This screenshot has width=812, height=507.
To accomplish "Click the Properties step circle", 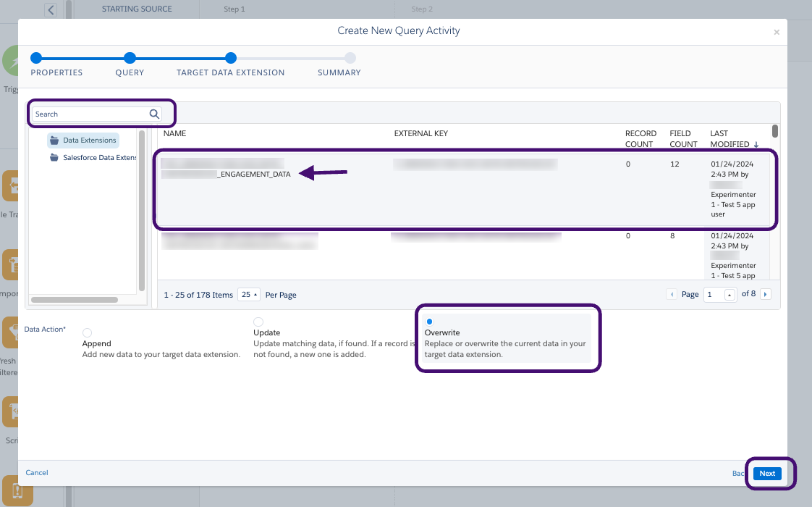I will click(x=36, y=58).
